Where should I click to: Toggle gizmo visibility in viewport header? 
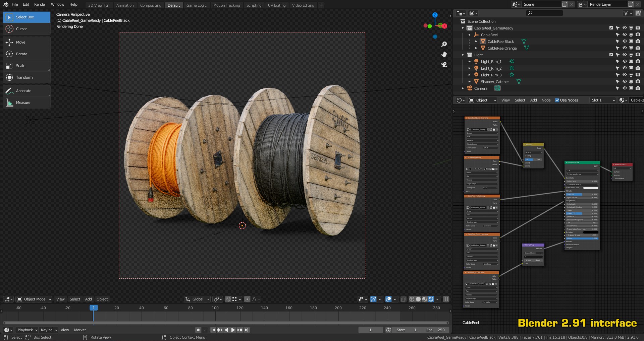coord(373,299)
